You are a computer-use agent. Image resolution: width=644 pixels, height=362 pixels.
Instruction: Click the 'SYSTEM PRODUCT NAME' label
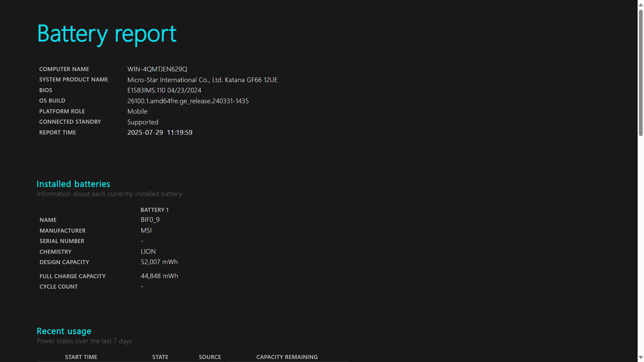[x=74, y=80]
